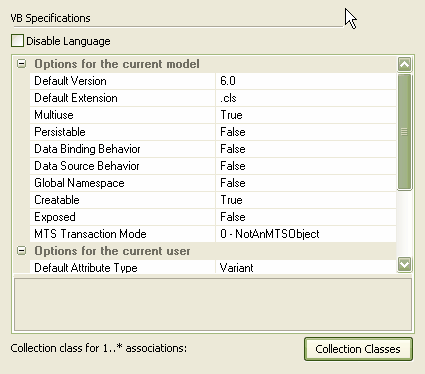The width and height of the screenshot is (425, 374).
Task: Collapse Options for the current user section
Action: [21, 251]
